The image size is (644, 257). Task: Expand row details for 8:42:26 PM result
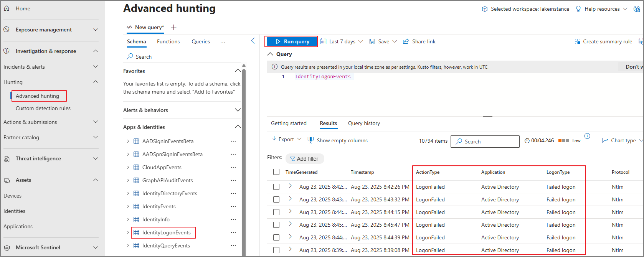coord(290,186)
